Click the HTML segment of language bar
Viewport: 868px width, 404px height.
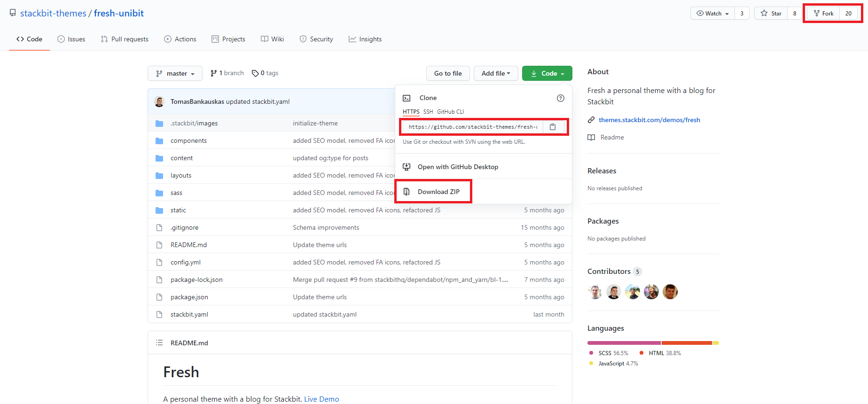687,343
